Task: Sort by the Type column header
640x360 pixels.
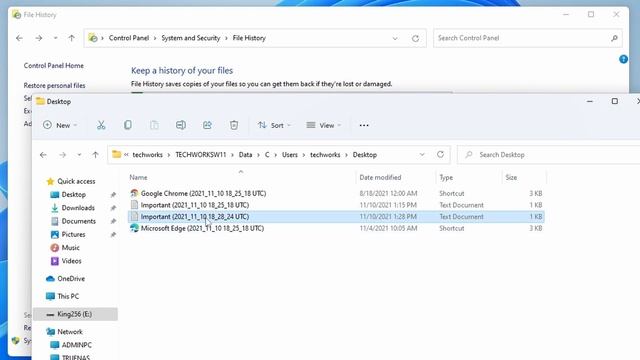Action: [x=446, y=178]
